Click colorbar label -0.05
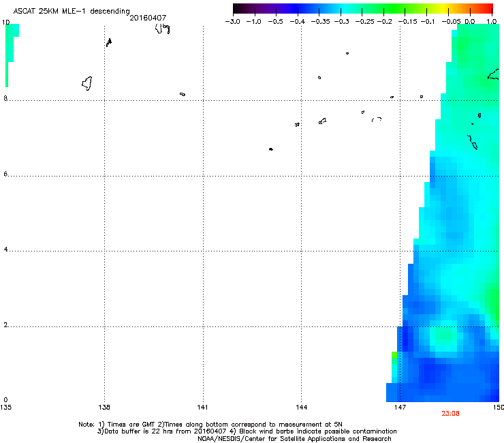The height and width of the screenshot is (443, 504). 452,22
